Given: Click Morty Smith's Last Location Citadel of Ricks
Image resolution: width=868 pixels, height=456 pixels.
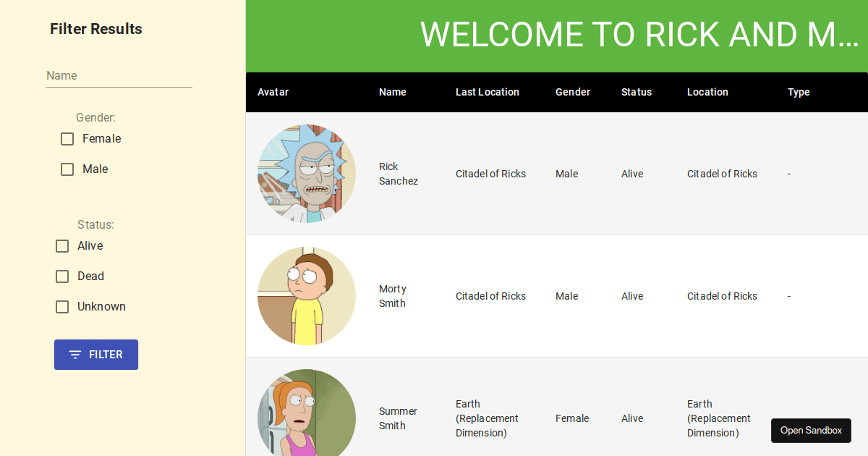Looking at the screenshot, I should click(490, 296).
